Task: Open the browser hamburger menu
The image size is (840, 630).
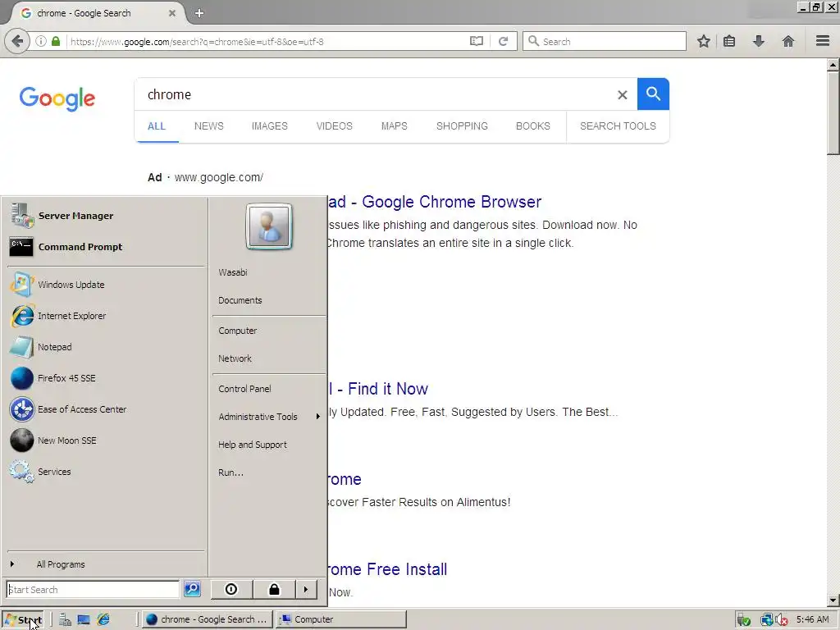Action: pyautogui.click(x=823, y=41)
